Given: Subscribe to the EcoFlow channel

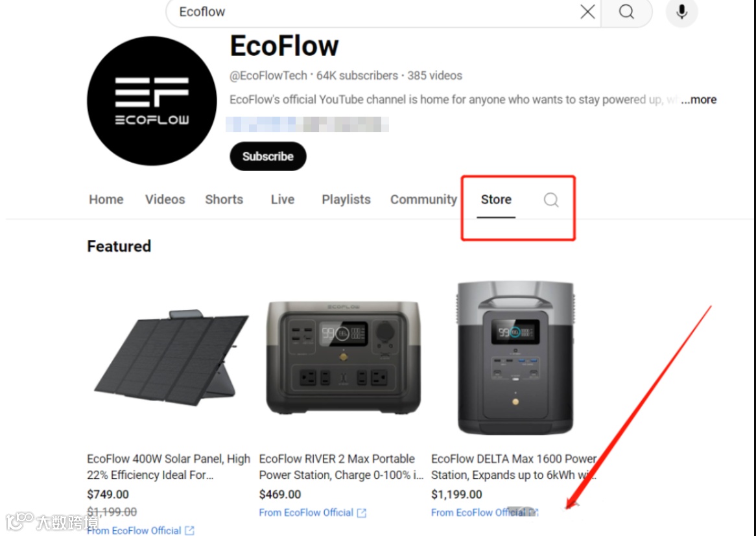Looking at the screenshot, I should click(x=268, y=156).
